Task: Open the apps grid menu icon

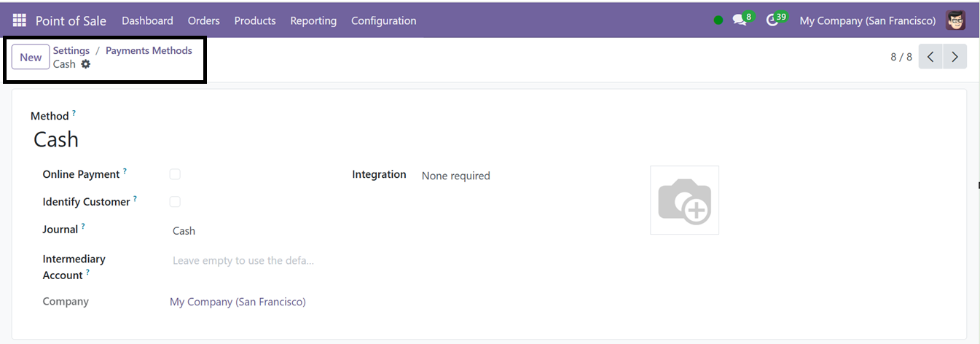Action: 19,20
